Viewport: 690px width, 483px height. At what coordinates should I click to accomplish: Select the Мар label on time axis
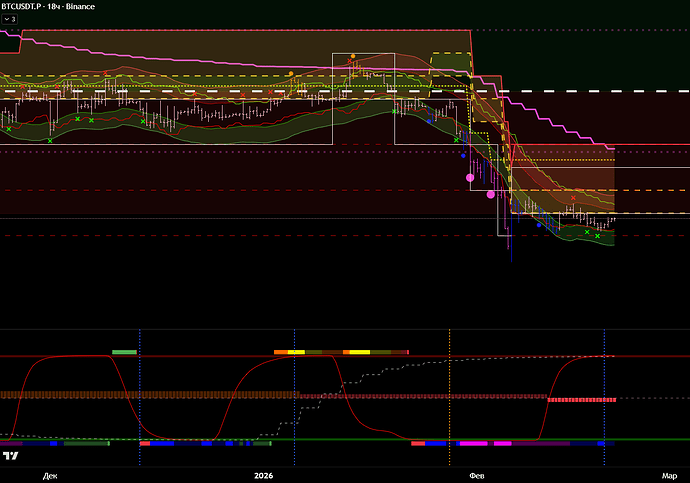click(669, 476)
